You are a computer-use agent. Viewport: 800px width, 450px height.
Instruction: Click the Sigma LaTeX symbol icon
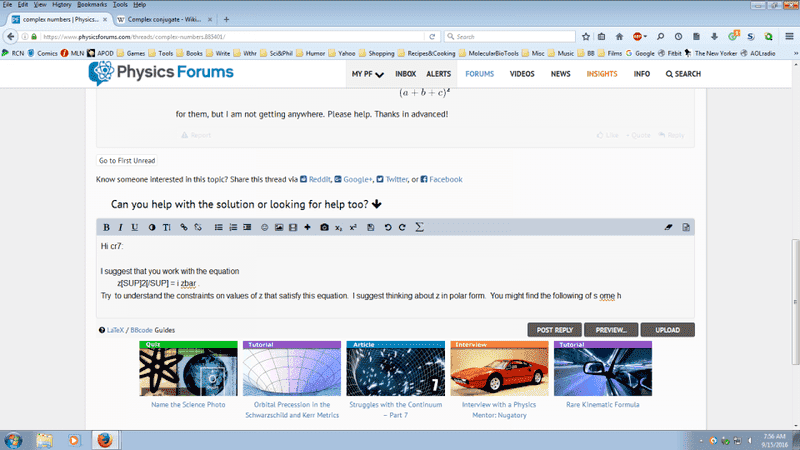click(x=419, y=227)
